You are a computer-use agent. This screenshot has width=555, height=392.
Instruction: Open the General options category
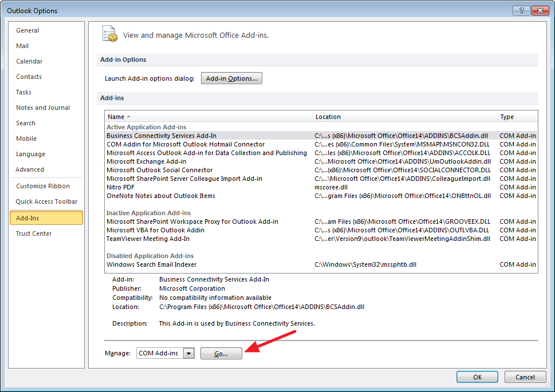click(x=46, y=30)
